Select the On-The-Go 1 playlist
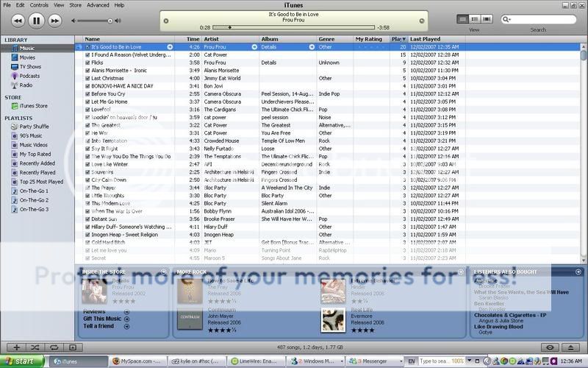Image resolution: width=588 pixels, height=368 pixels. point(34,191)
